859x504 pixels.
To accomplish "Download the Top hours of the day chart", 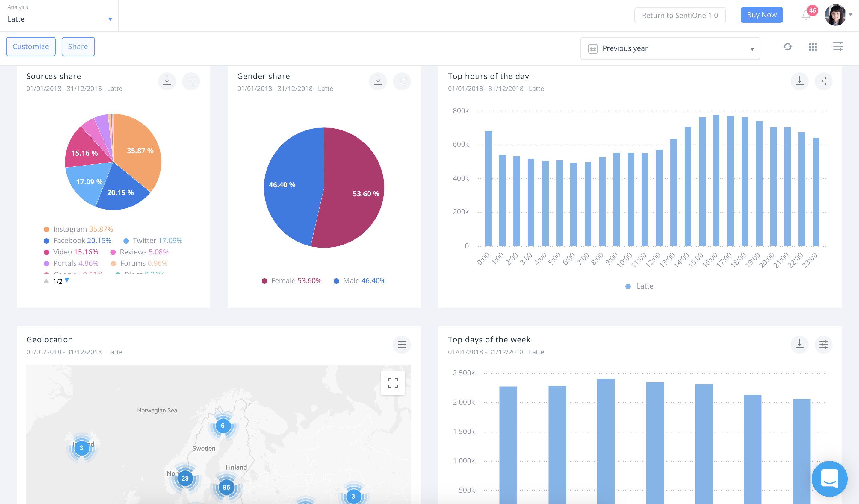I will pos(799,81).
